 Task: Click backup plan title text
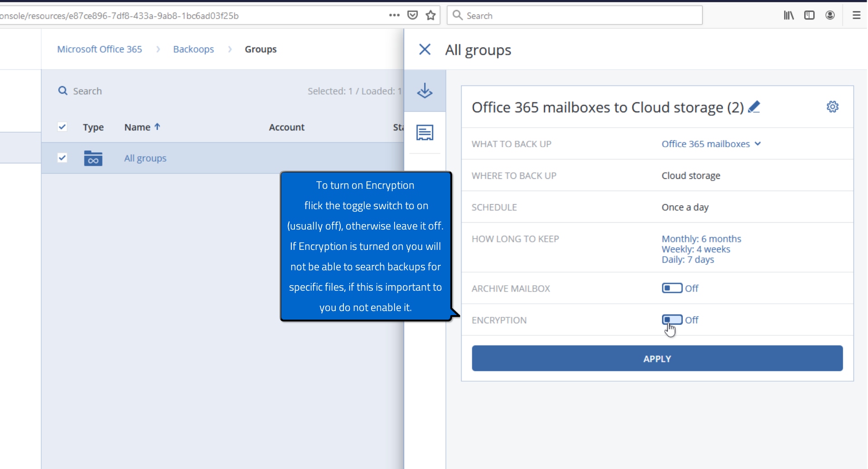coord(608,107)
